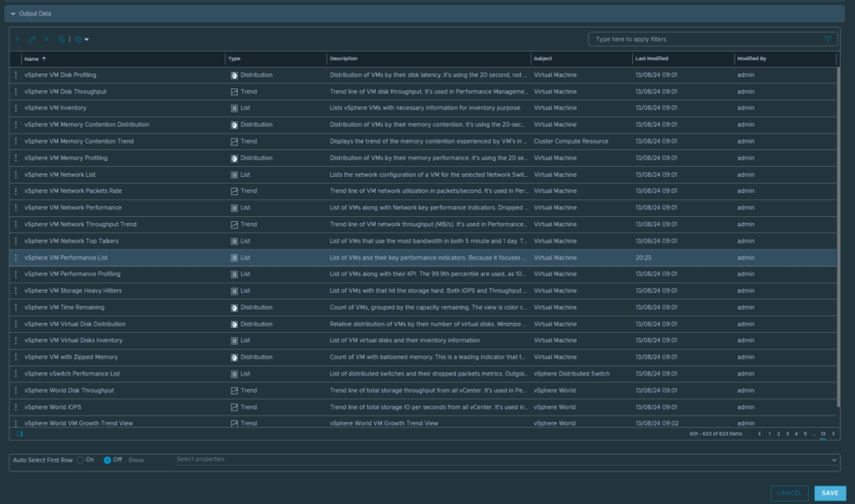Click description 'List of VM virtual disks and their inventory'

(405, 340)
